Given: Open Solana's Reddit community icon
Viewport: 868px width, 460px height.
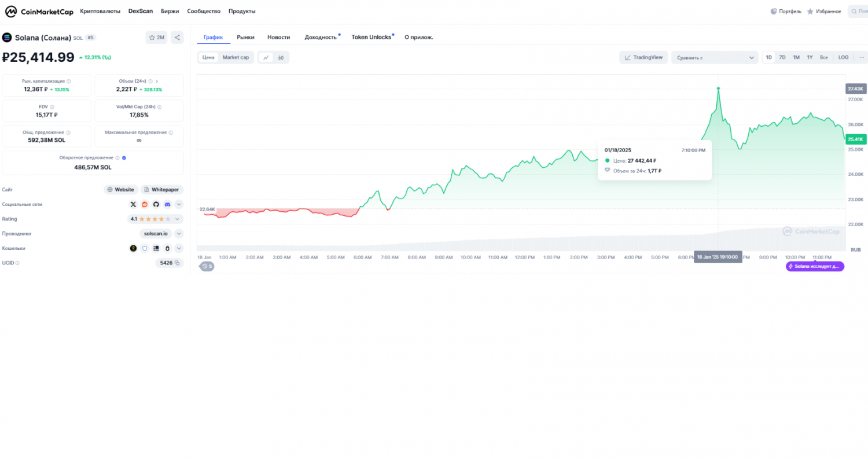Looking at the screenshot, I should click(x=145, y=204).
